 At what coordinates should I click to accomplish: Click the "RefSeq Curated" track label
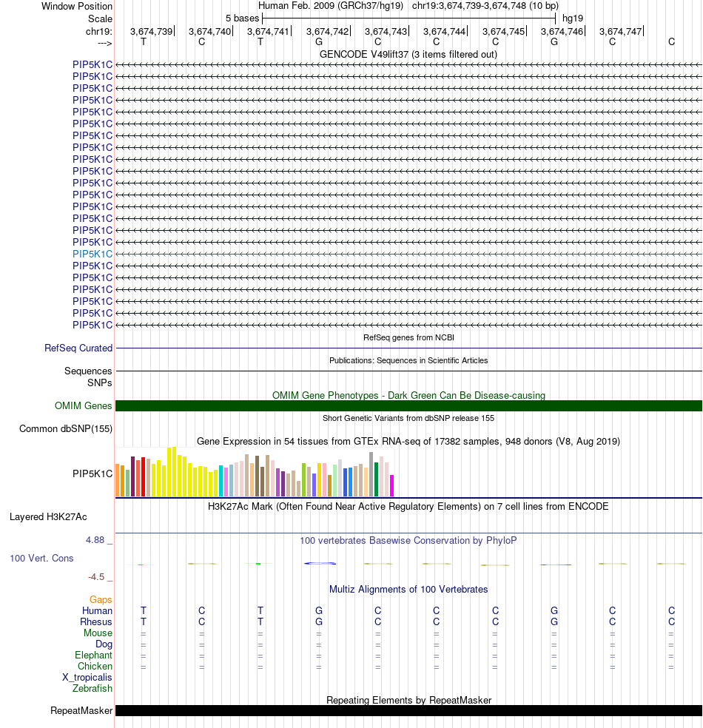point(78,348)
